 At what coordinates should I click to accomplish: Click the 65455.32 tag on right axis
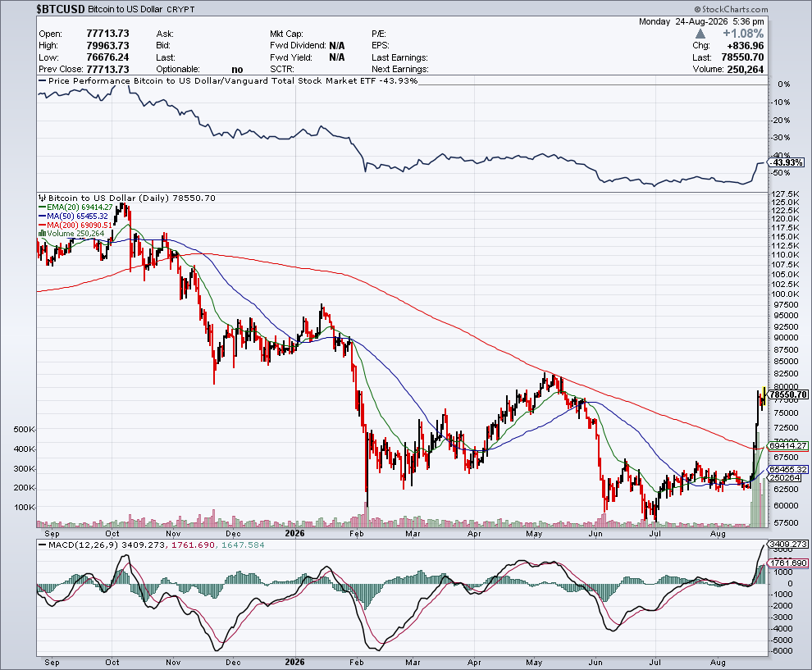pos(788,469)
